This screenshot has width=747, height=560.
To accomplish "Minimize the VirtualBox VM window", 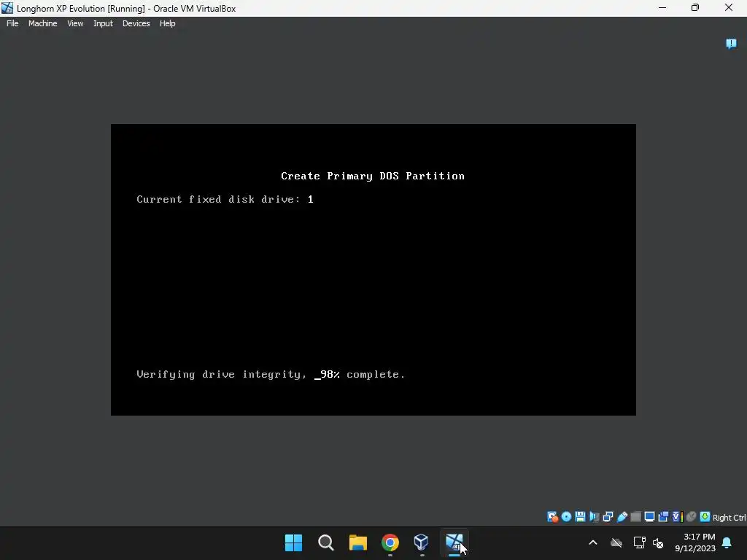I will click(662, 7).
